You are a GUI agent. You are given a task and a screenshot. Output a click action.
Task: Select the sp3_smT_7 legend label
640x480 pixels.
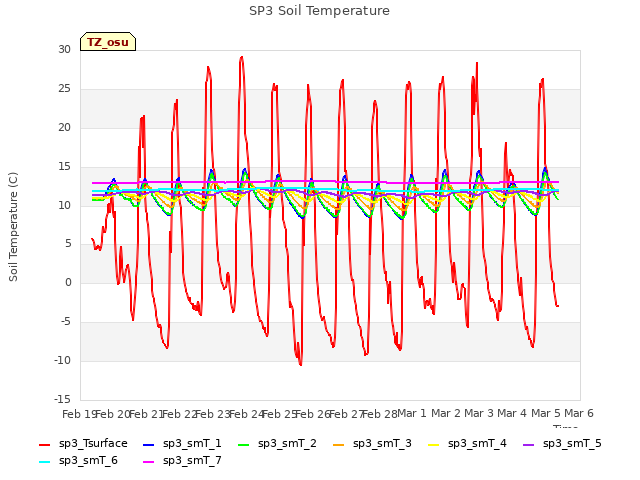(x=192, y=461)
